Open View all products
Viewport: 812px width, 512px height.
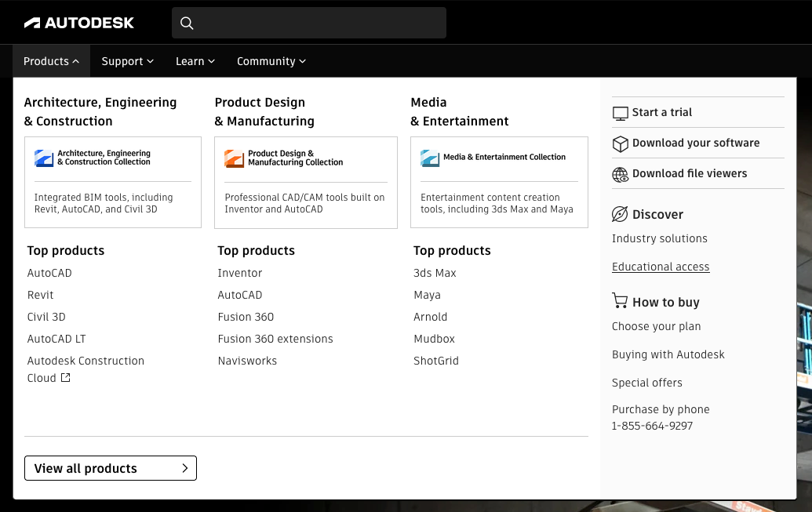point(111,468)
